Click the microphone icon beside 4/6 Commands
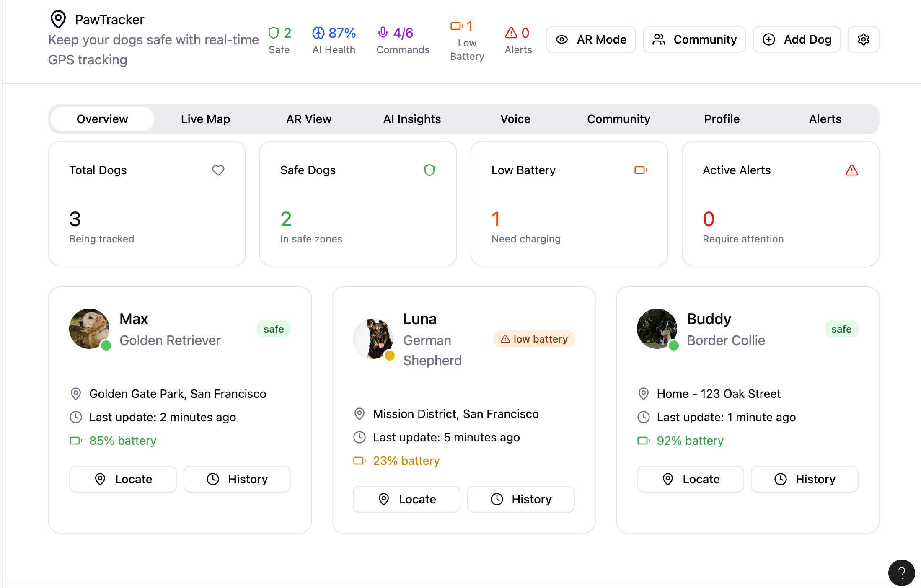Image resolution: width=921 pixels, height=588 pixels. click(x=383, y=33)
